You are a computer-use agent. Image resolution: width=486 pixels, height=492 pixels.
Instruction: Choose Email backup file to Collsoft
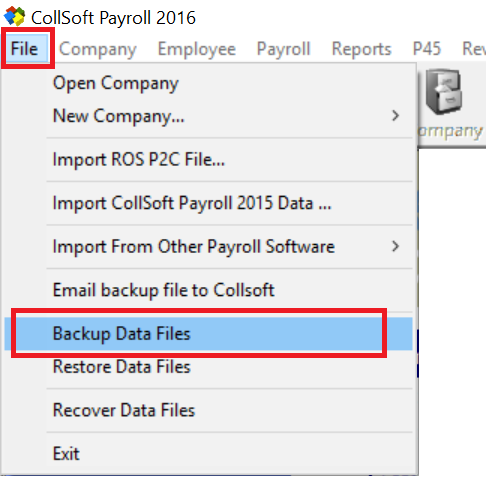208,290
